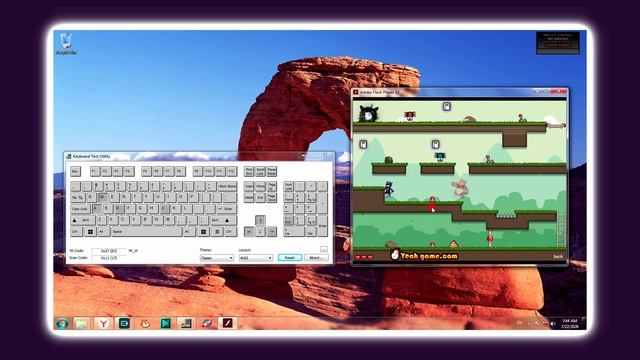
Task: Click the Pause Break key
Action: coord(272,171)
